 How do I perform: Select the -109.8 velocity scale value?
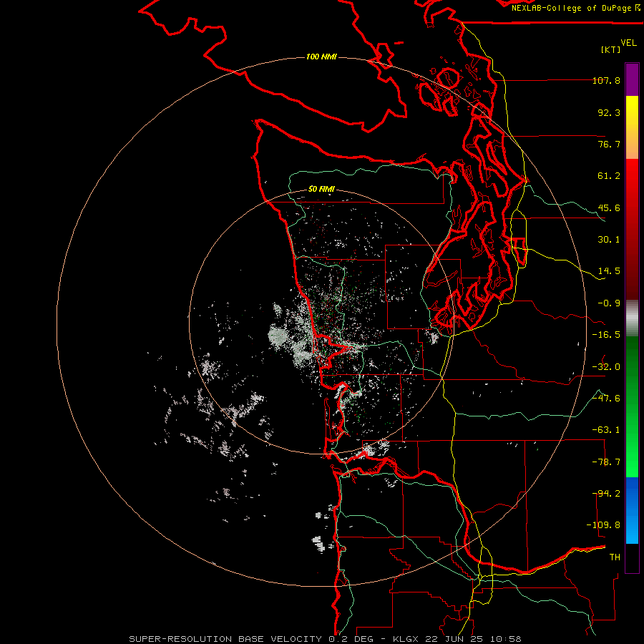coord(603,525)
